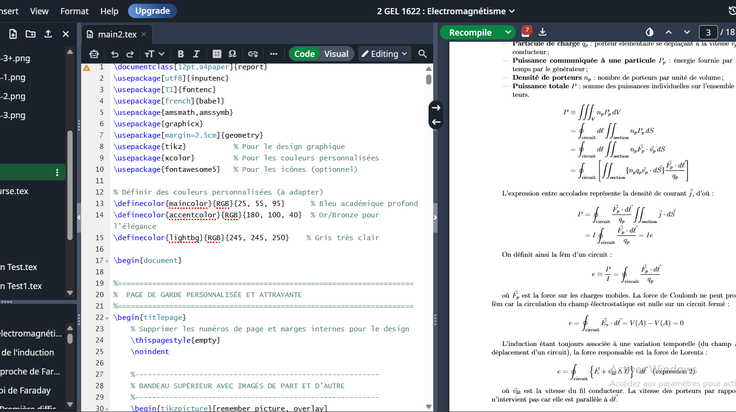Jump to outline entry 'oi de Faraday'
Screen dimensions: 736x412
tap(25, 390)
